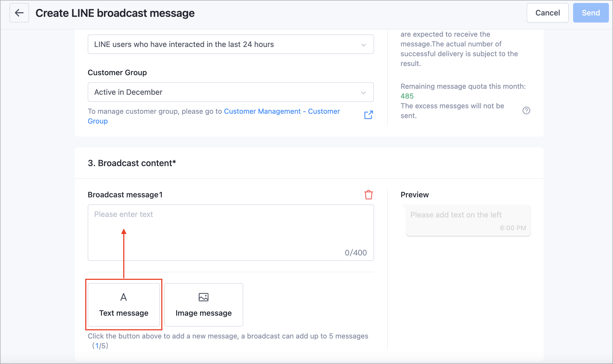
Task: Click the picture icon for image message
Action: tap(204, 297)
